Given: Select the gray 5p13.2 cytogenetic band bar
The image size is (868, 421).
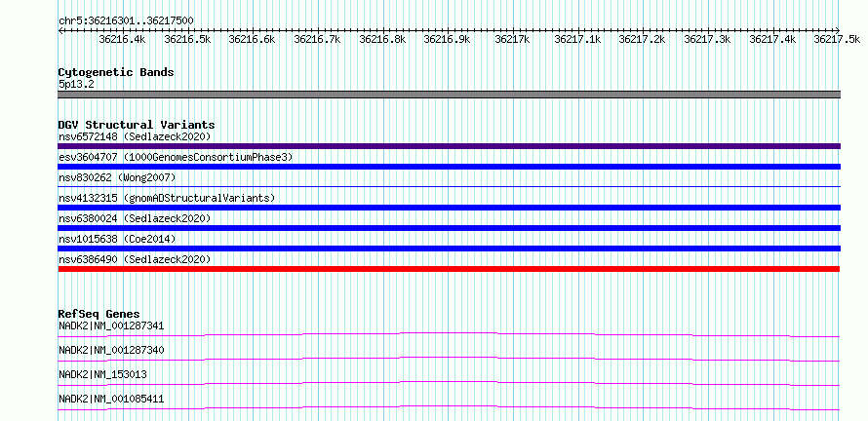Looking at the screenshot, I should pos(449,95).
